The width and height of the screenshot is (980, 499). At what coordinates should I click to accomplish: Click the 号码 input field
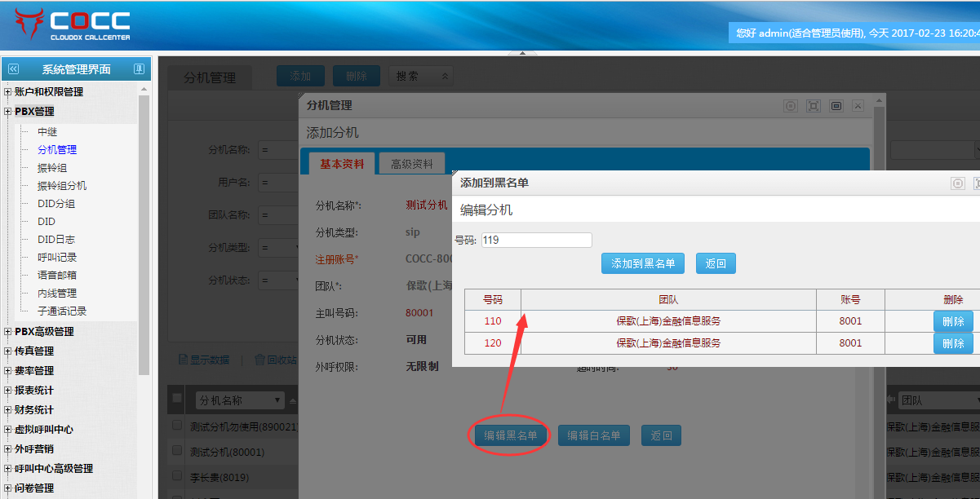point(536,240)
